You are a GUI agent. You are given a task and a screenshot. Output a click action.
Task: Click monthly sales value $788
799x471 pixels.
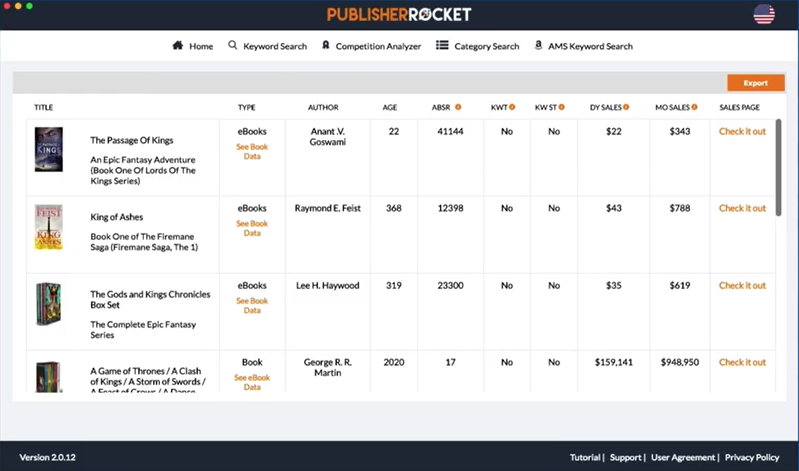(680, 208)
